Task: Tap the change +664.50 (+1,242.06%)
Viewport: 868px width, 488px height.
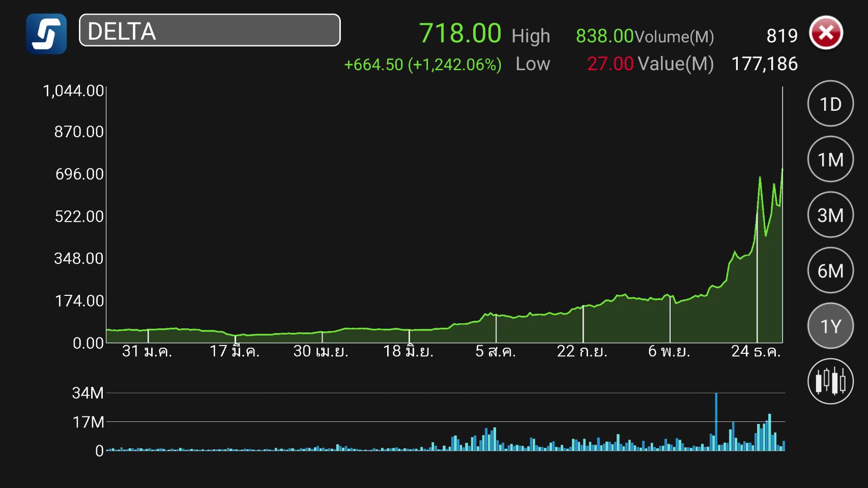Action: tap(423, 65)
